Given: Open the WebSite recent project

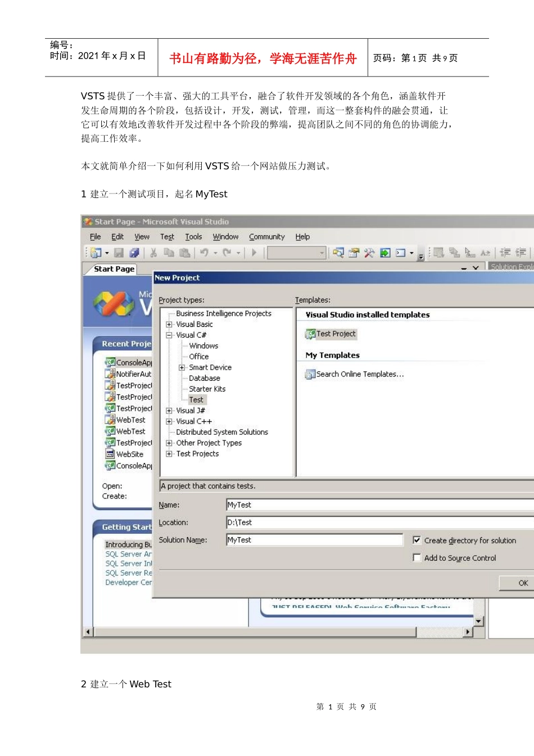Looking at the screenshot, I should [x=130, y=454].
